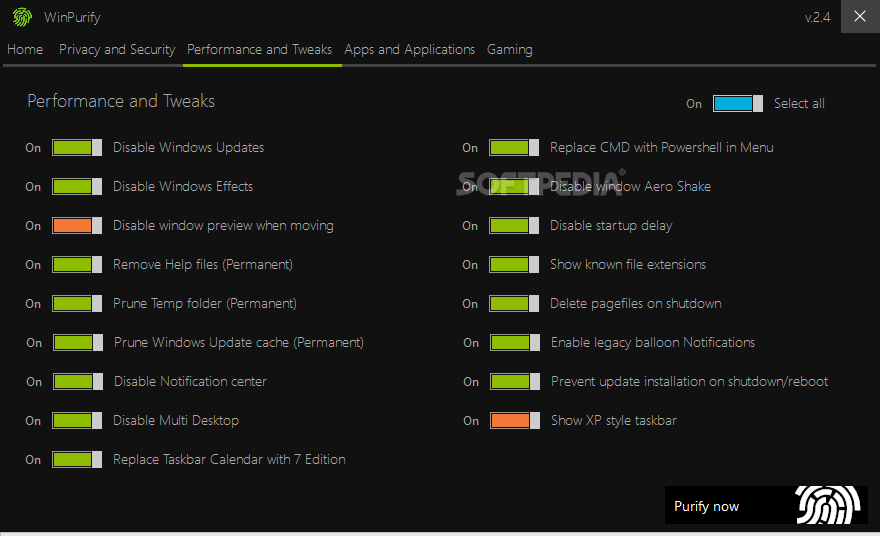880x536 pixels.
Task: Toggle Prevent update installation on shutdown/reboot switch
Action: 515,382
